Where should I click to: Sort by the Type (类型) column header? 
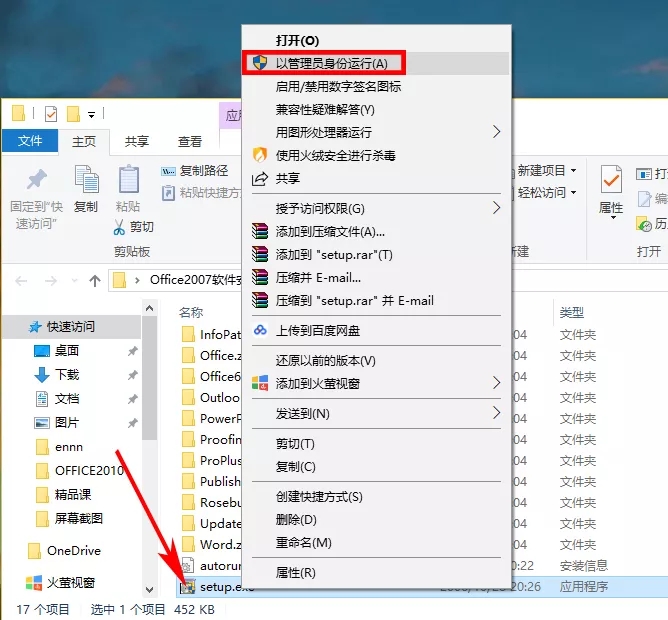[x=571, y=313]
